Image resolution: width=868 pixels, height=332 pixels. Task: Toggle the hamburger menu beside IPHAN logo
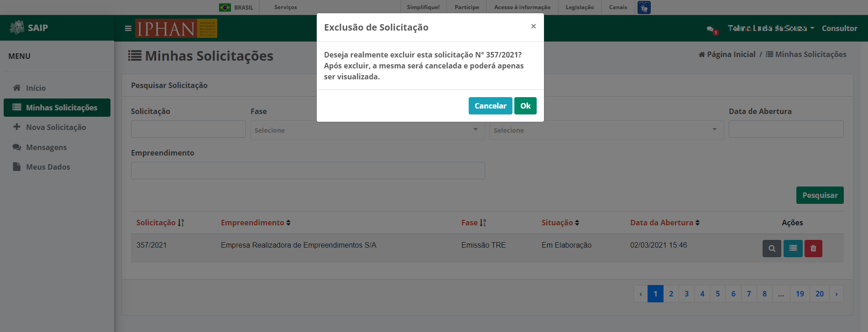(128, 28)
